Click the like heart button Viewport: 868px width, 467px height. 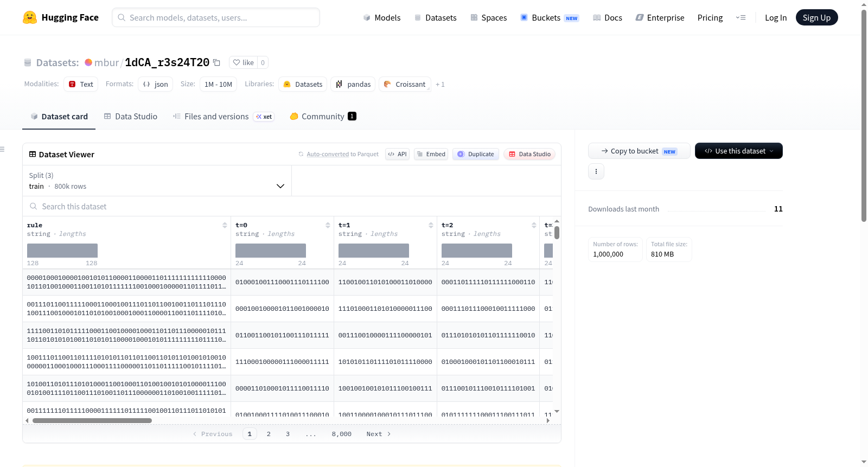click(243, 62)
